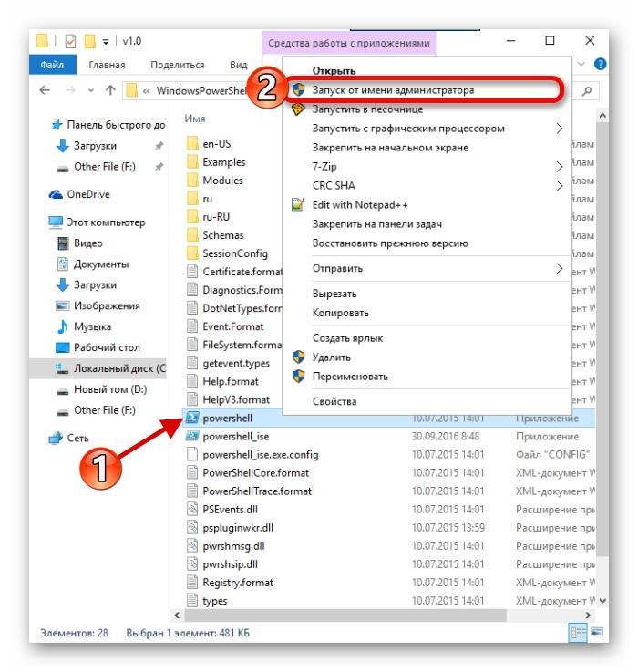Click the Имя column header
638x672 pixels.
pos(195,119)
